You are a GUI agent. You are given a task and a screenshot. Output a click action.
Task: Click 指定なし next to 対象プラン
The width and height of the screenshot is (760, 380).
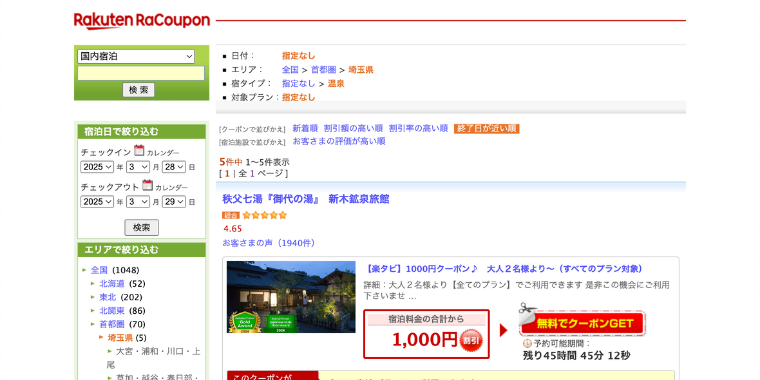click(299, 97)
